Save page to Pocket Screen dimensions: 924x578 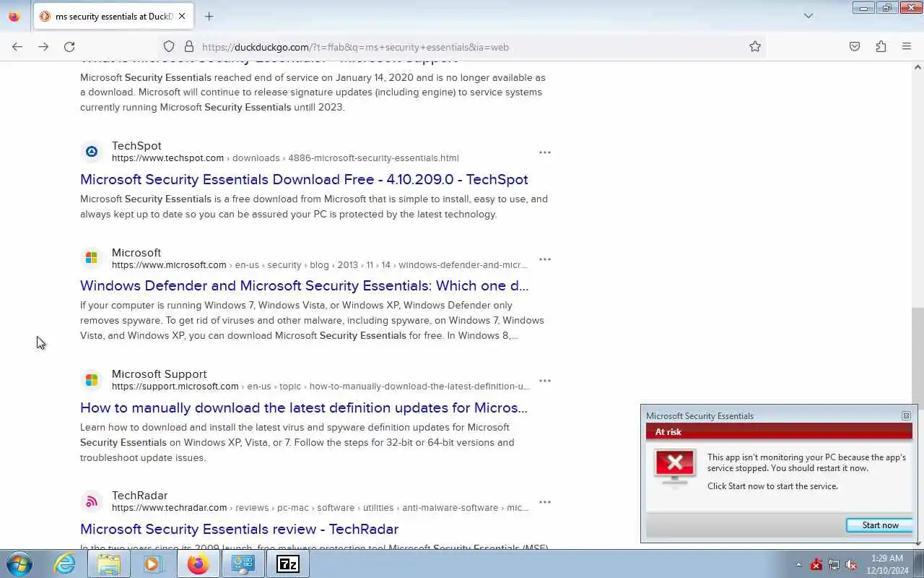click(855, 47)
